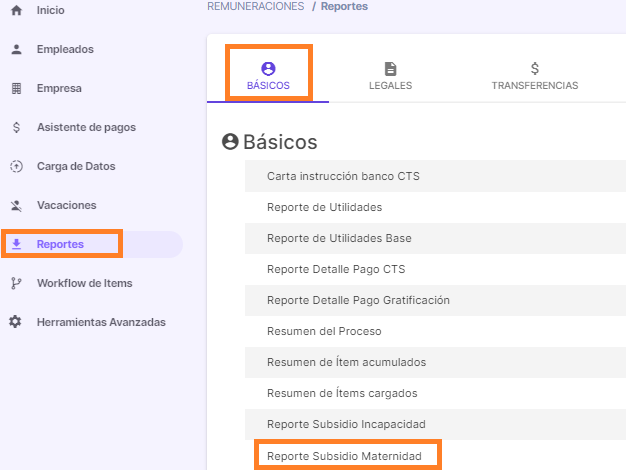The height and width of the screenshot is (470, 626).
Task: Click the Herramientas Avanzadas gear icon
Action: pyautogui.click(x=16, y=322)
